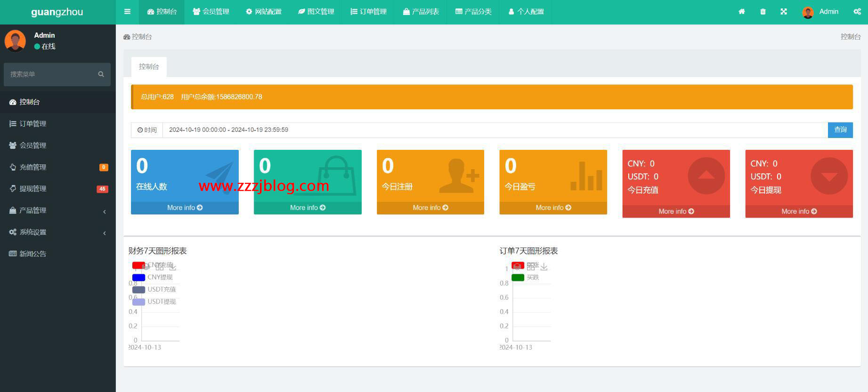The width and height of the screenshot is (868, 392).
Task: Click the 45 badge beside 提现管理
Action: [x=102, y=189]
